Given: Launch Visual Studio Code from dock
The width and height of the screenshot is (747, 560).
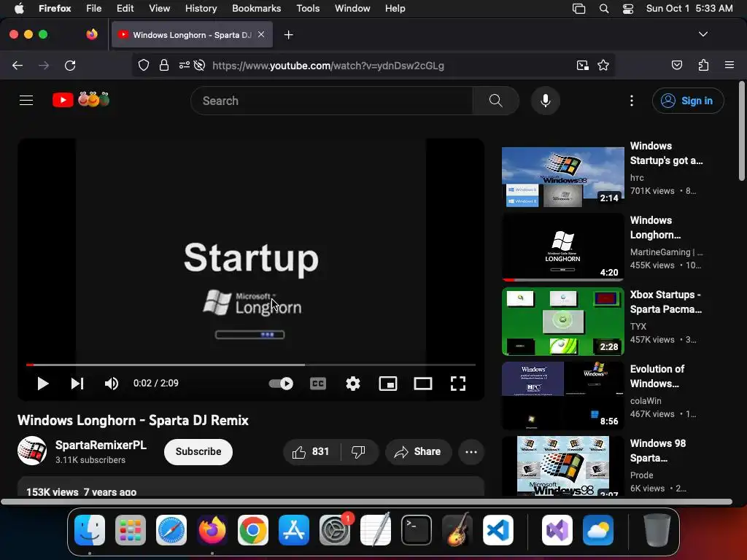Looking at the screenshot, I should [498, 530].
